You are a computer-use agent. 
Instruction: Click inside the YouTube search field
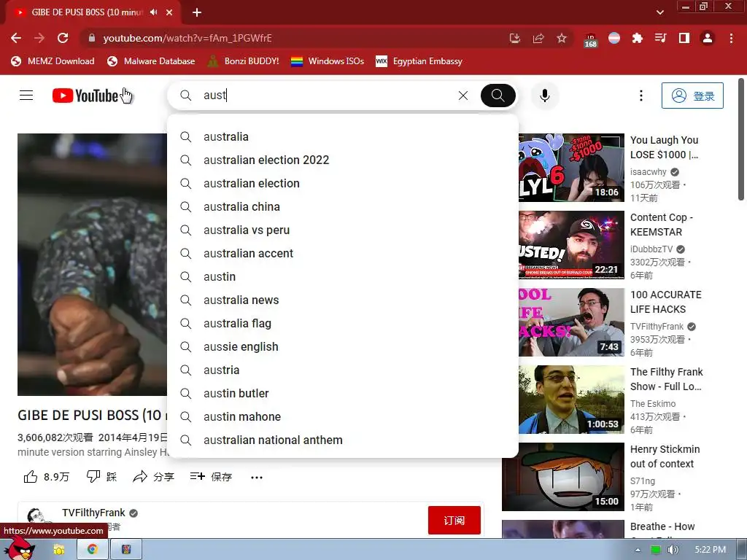click(x=324, y=96)
